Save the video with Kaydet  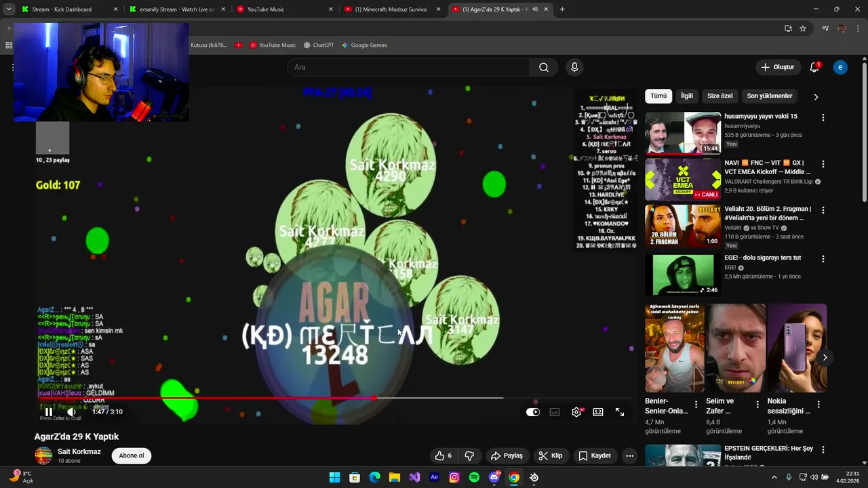point(595,455)
